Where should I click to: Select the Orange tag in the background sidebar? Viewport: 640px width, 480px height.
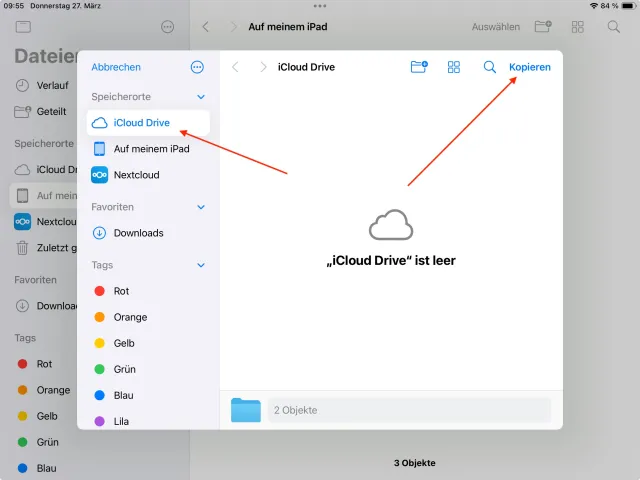click(44, 390)
